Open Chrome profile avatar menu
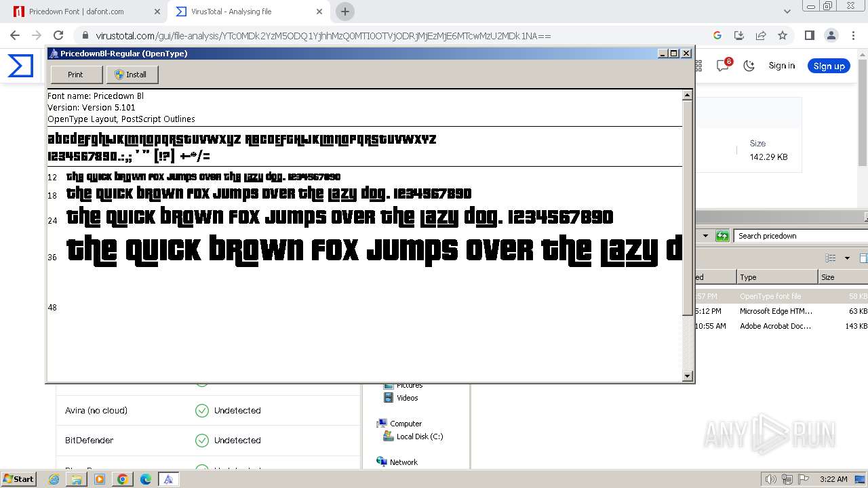The image size is (868, 488). (831, 36)
